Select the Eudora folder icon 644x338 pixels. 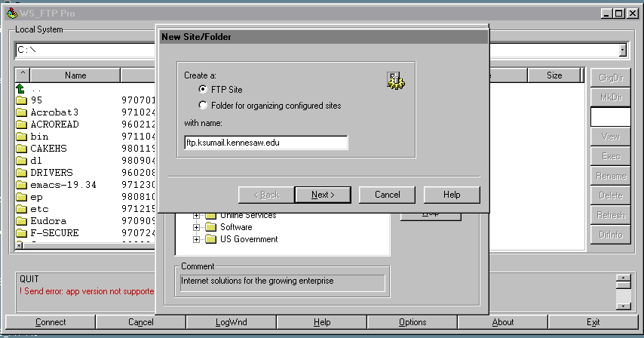pyautogui.click(x=21, y=221)
